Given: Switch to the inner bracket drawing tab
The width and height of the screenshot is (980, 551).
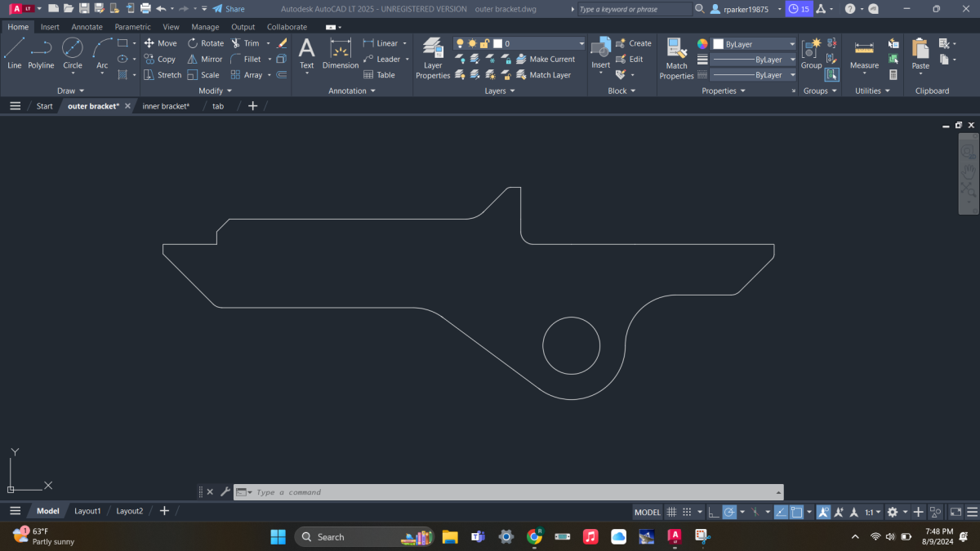Looking at the screenshot, I should click(166, 106).
